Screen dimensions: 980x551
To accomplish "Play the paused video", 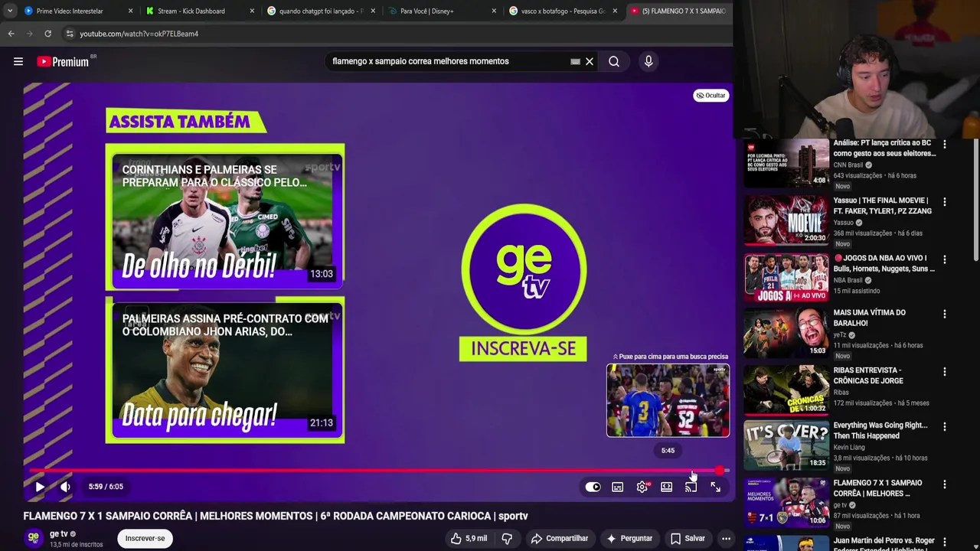I will click(40, 487).
